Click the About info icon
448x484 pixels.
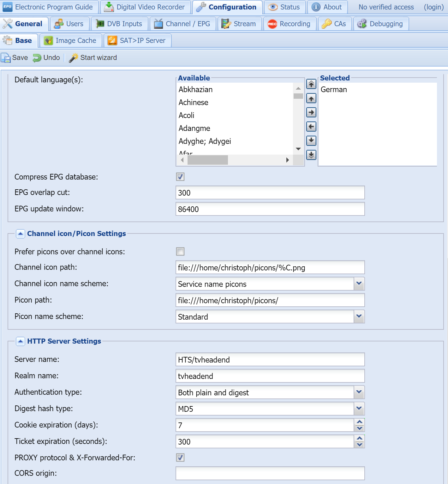click(x=316, y=7)
